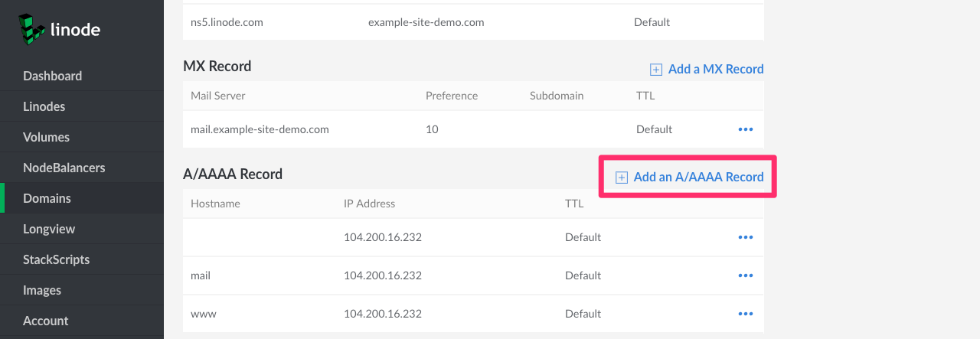Image resolution: width=980 pixels, height=339 pixels.
Task: Open actions menu for mail.example-site-demo.com MX record
Action: coord(745,129)
